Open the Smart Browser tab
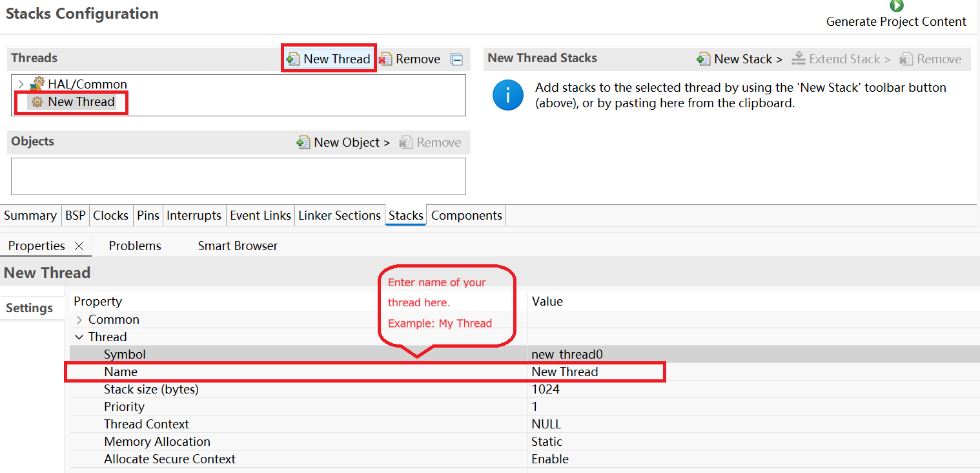Viewport: 980px width, 473px height. click(x=238, y=246)
